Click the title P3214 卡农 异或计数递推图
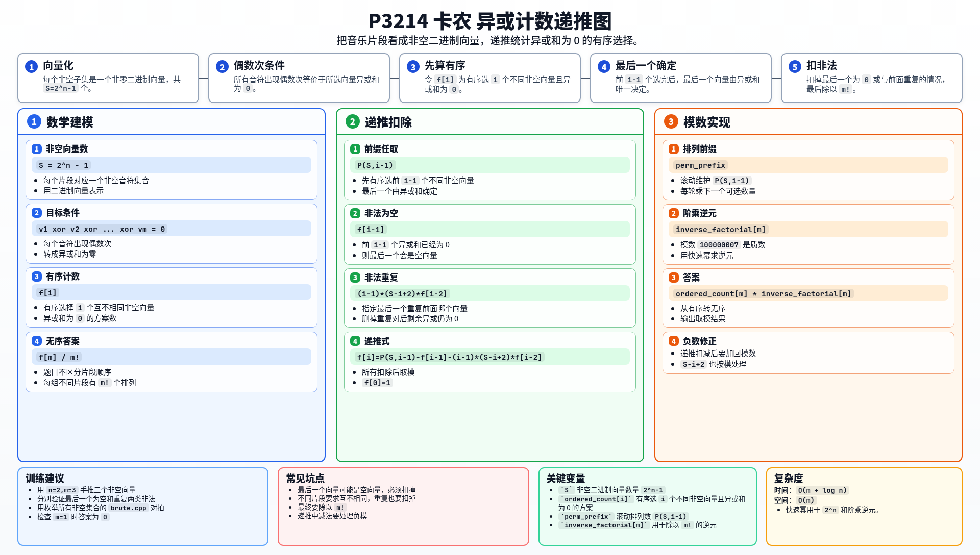Image resolution: width=980 pixels, height=555 pixels. tap(490, 21)
